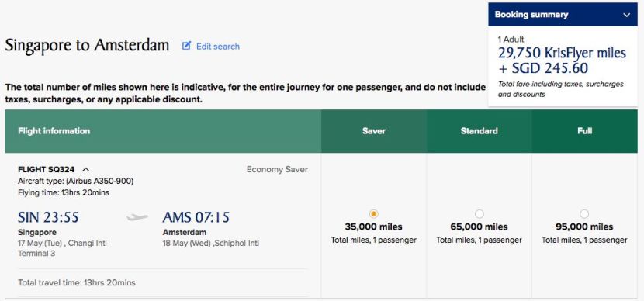Click the Saver column header

pos(374,131)
